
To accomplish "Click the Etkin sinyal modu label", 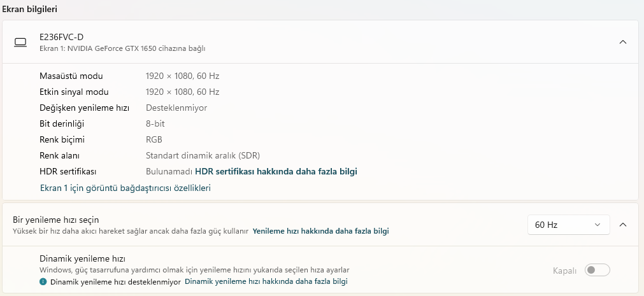I will click(74, 92).
